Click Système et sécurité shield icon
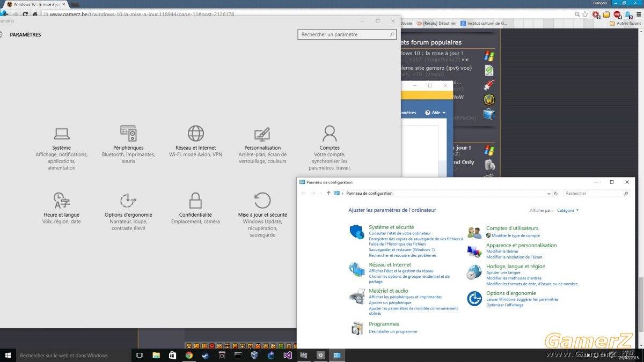Image resolution: width=644 pixels, height=362 pixels. (357, 232)
